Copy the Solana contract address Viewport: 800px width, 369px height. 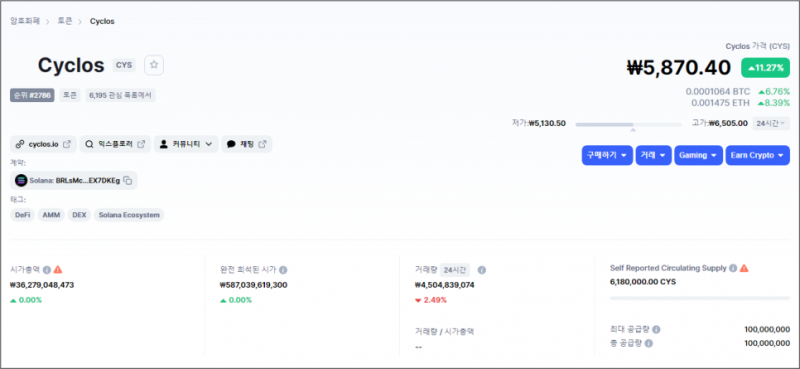click(x=128, y=181)
